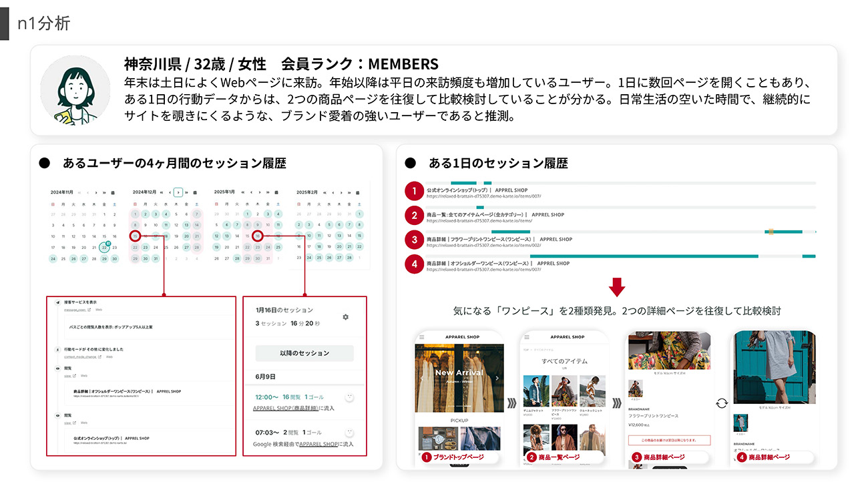868x488 pixels.
Task: Open the 07:03 session entry
Action: pyautogui.click(x=304, y=438)
